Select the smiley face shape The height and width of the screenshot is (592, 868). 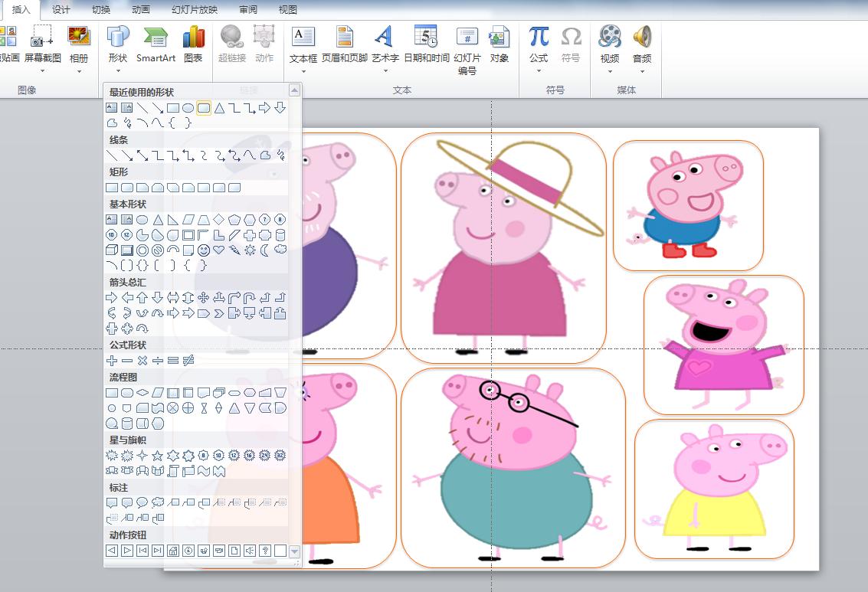pyautogui.click(x=204, y=250)
